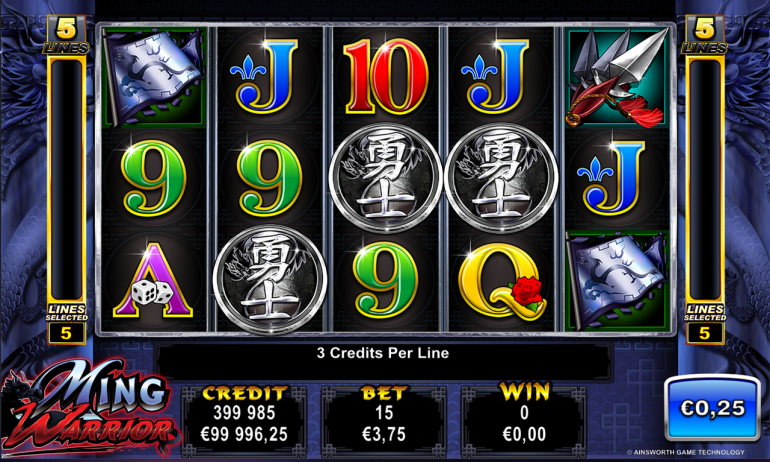Click the dragon flag on the fifth reel
This screenshot has width=770, height=462.
617,280
